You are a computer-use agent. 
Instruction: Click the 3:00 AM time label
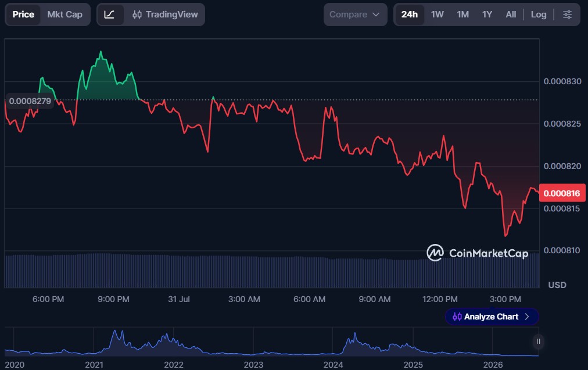pyautogui.click(x=244, y=299)
